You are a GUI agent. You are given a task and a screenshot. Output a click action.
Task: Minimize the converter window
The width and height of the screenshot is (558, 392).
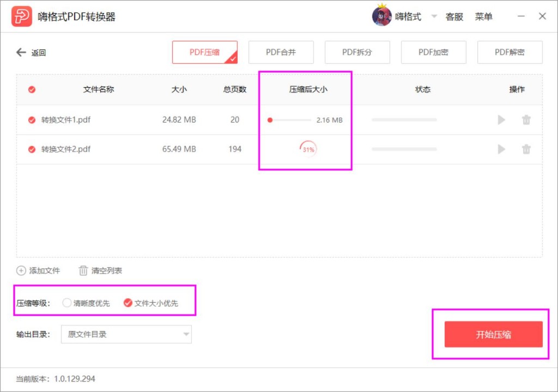[521, 16]
